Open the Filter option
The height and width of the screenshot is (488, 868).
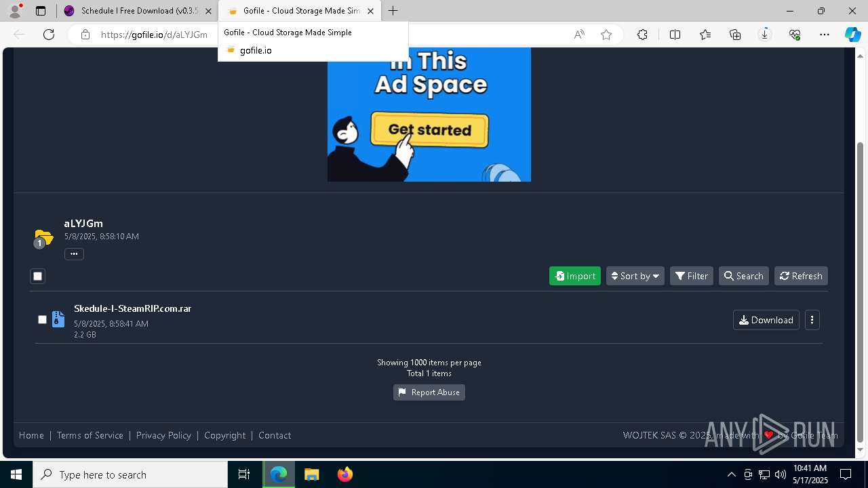pos(692,276)
